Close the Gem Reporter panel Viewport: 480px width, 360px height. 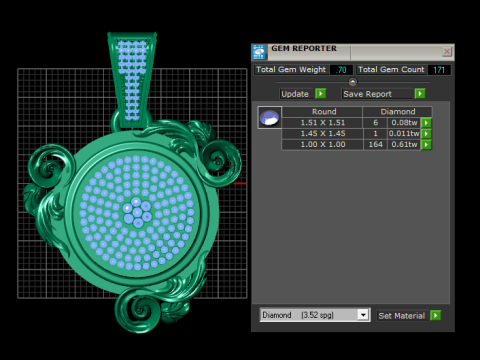[x=447, y=52]
